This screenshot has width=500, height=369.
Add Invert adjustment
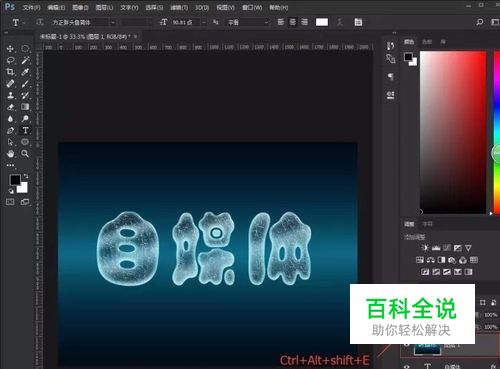tap(425, 272)
